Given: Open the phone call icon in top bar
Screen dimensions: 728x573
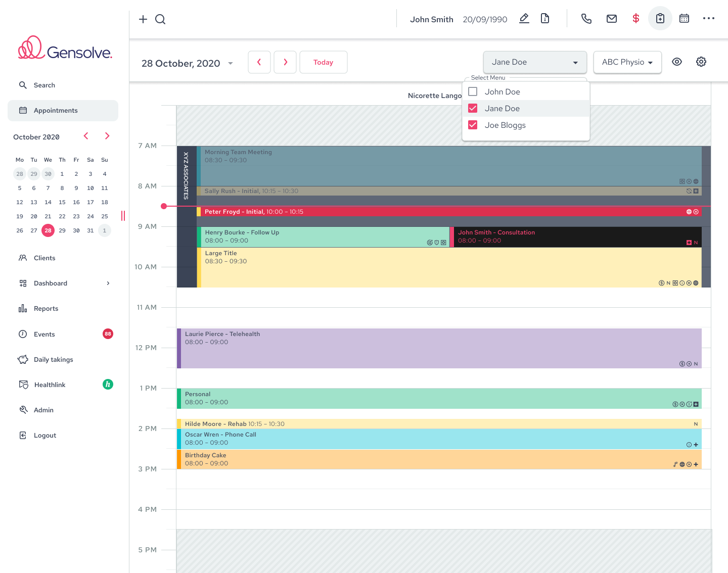Looking at the screenshot, I should (x=586, y=18).
